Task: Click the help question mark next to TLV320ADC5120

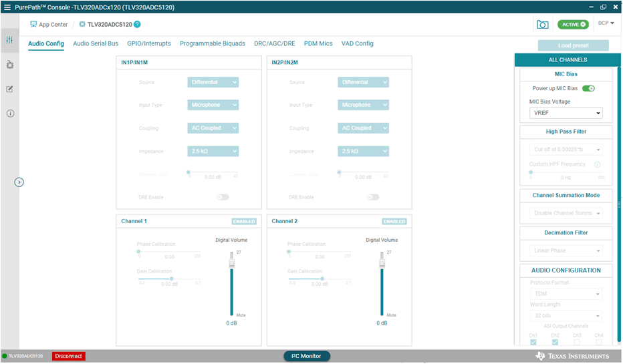Action: [x=137, y=24]
